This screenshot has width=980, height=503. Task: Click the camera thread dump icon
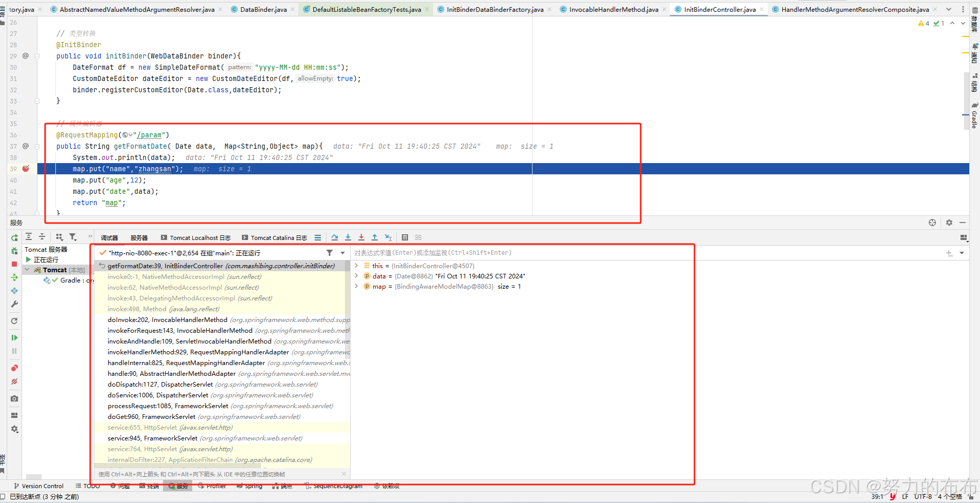pyautogui.click(x=14, y=398)
